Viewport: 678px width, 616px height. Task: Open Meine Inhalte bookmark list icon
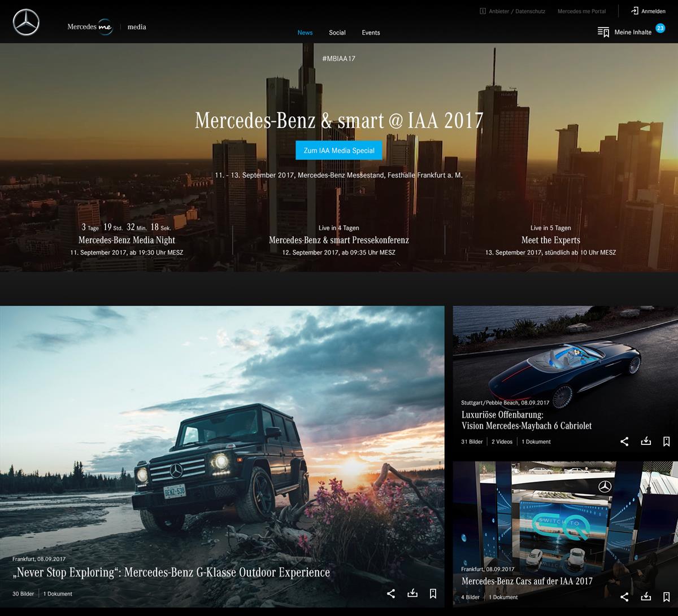point(603,32)
